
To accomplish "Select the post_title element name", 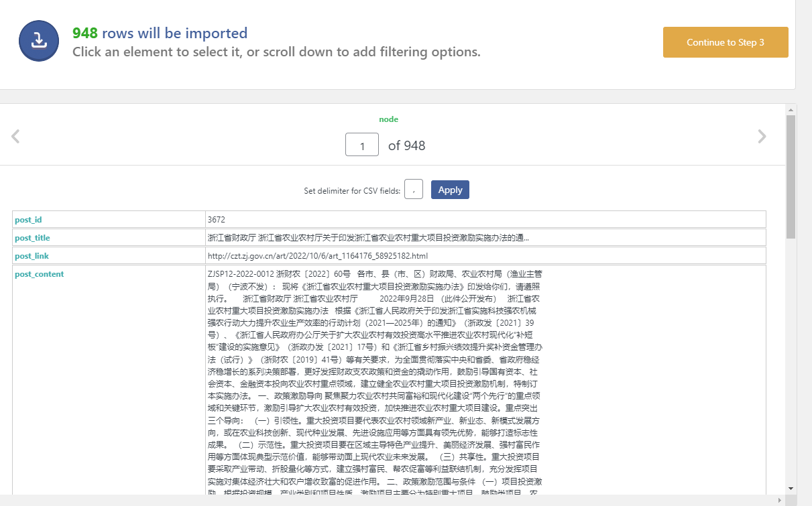I will 32,238.
